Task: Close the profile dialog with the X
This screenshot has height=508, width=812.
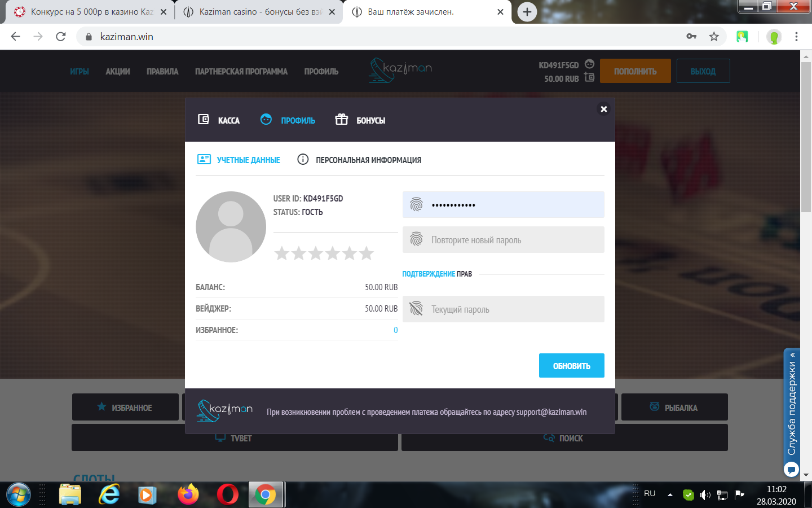Action: pyautogui.click(x=604, y=109)
